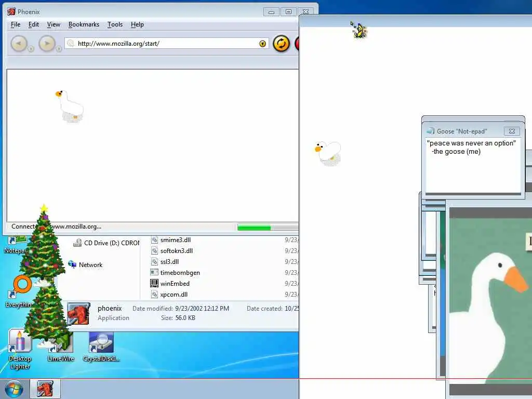Select the xpcom.dll file
Image resolution: width=532 pixels, height=399 pixels.
[174, 294]
